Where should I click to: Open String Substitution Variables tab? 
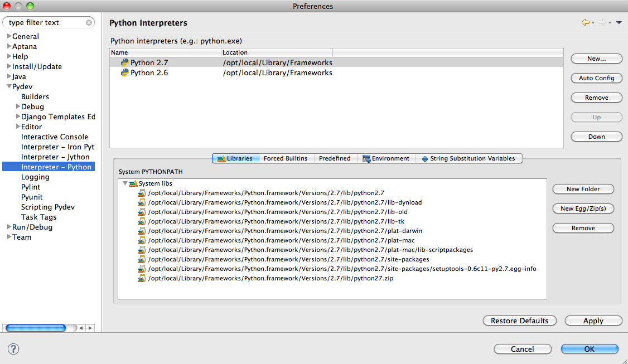(x=468, y=158)
